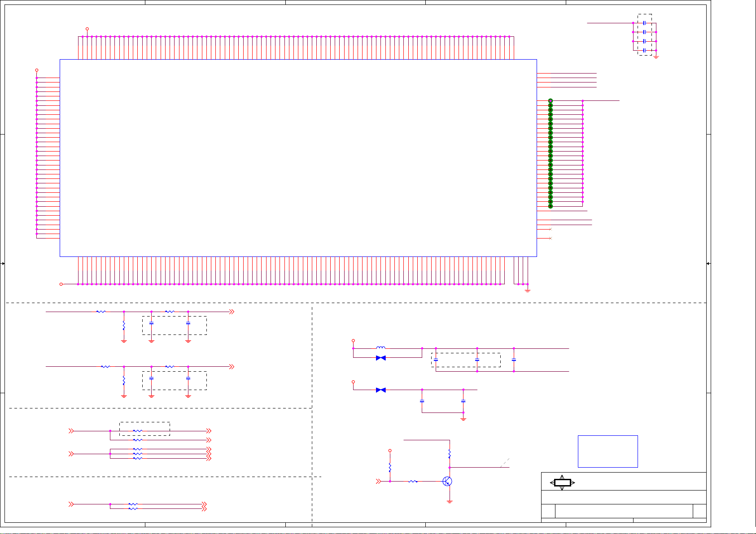Select the collector resistor above the transistor

point(450,454)
